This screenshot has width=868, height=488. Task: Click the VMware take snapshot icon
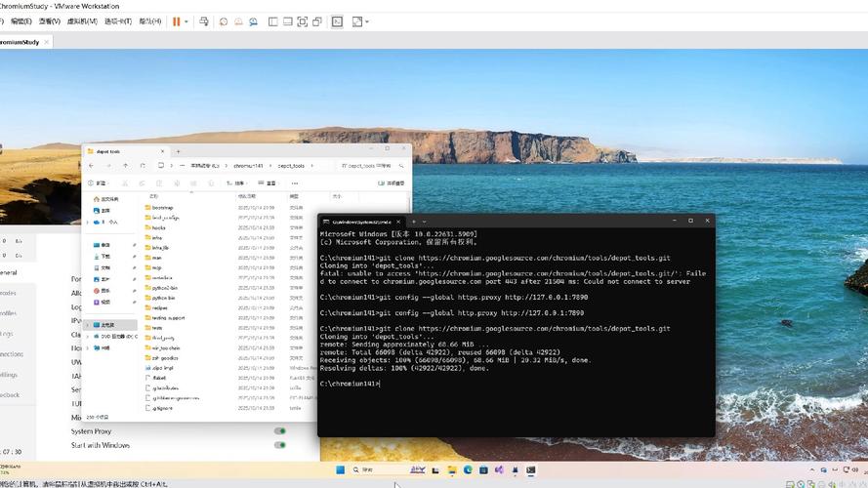223,21
